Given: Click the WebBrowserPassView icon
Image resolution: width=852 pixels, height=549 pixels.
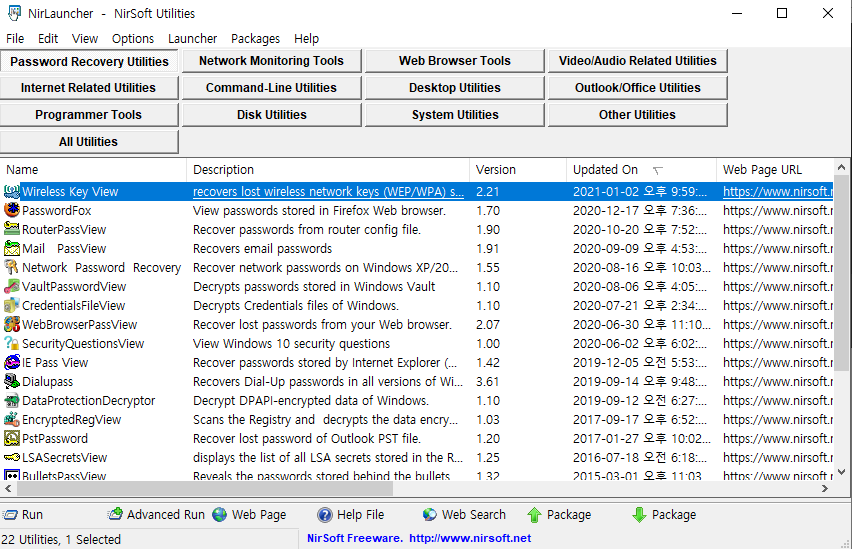Looking at the screenshot, I should pyautogui.click(x=11, y=324).
